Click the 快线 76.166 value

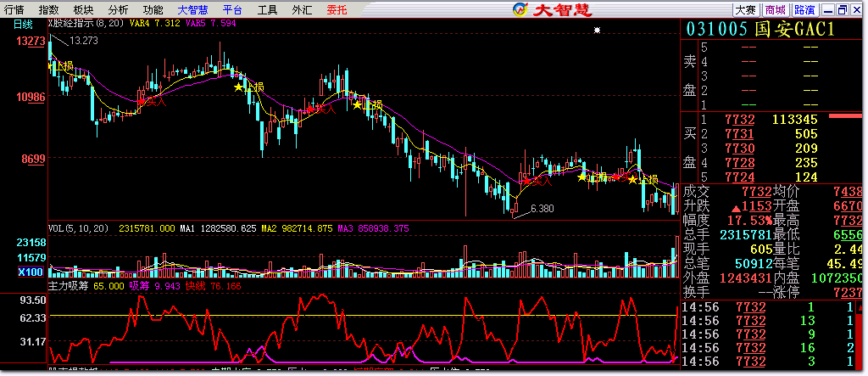[x=213, y=286]
